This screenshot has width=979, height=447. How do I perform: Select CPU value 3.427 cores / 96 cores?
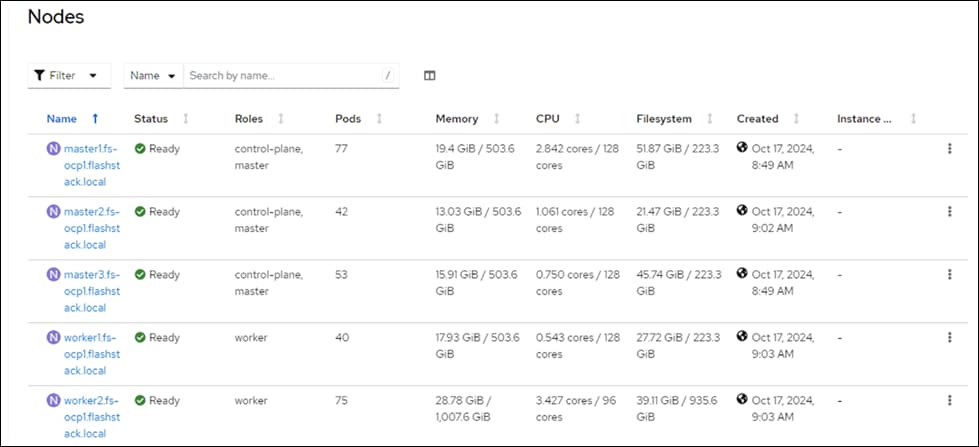click(x=576, y=410)
